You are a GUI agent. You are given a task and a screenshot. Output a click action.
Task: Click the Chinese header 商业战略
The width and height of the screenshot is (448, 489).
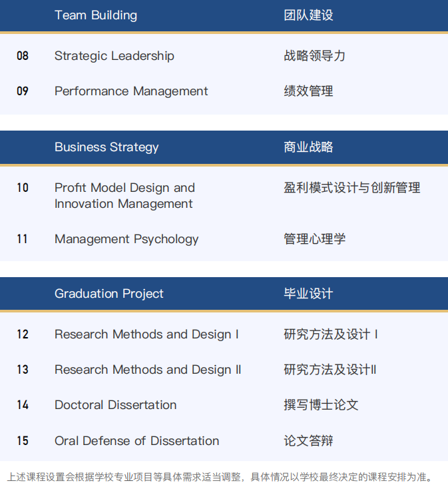[x=308, y=147]
